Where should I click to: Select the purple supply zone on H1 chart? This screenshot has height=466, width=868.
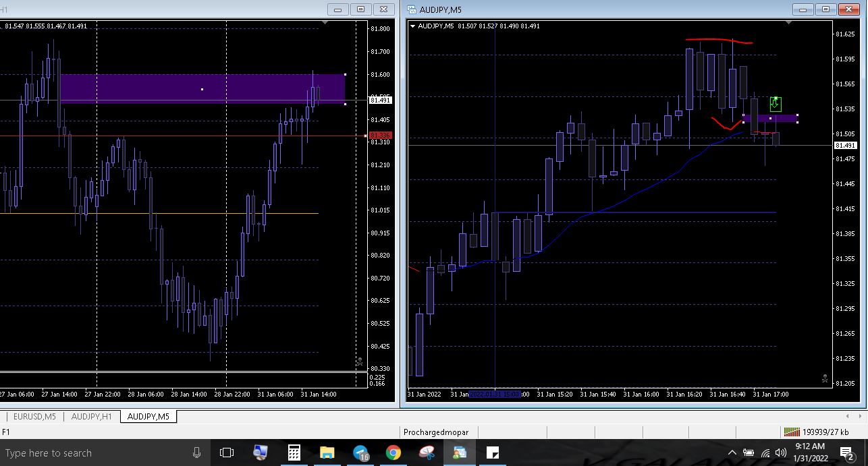(202, 89)
